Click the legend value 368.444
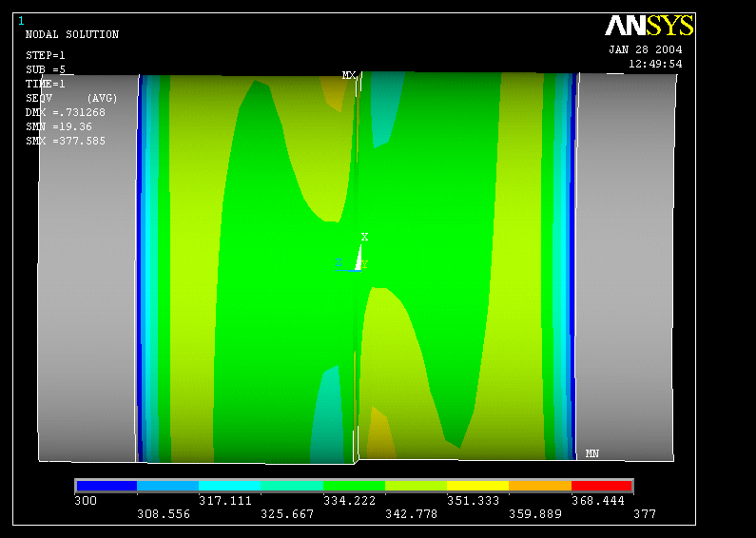 [598, 501]
